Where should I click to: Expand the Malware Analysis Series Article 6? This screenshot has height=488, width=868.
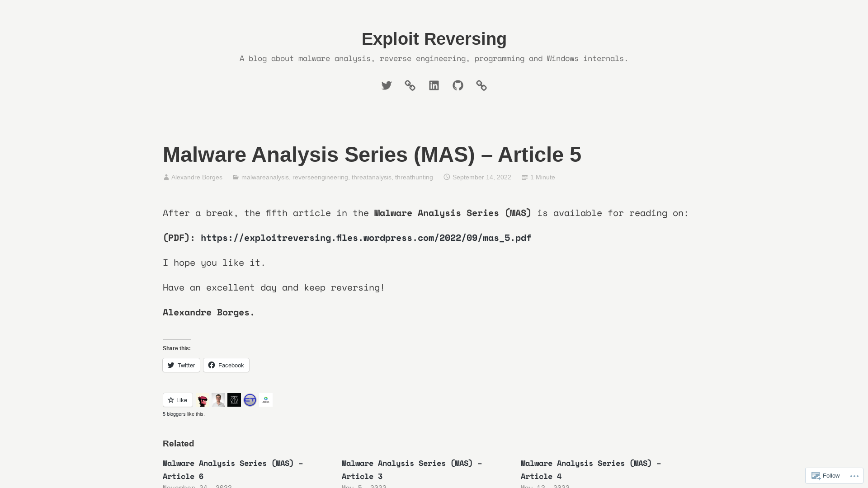[x=232, y=469]
